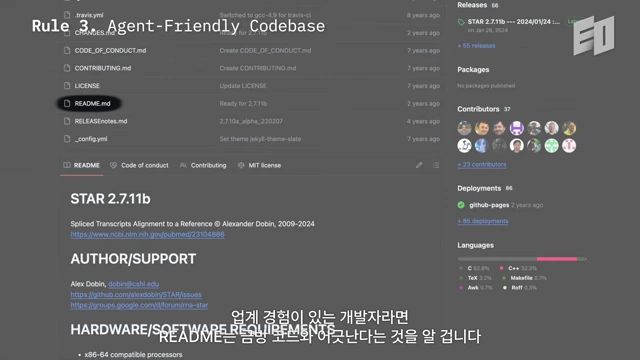Viewport: 640px width, 360px height.
Task: Click Contributing tab people icon
Action: click(x=183, y=165)
